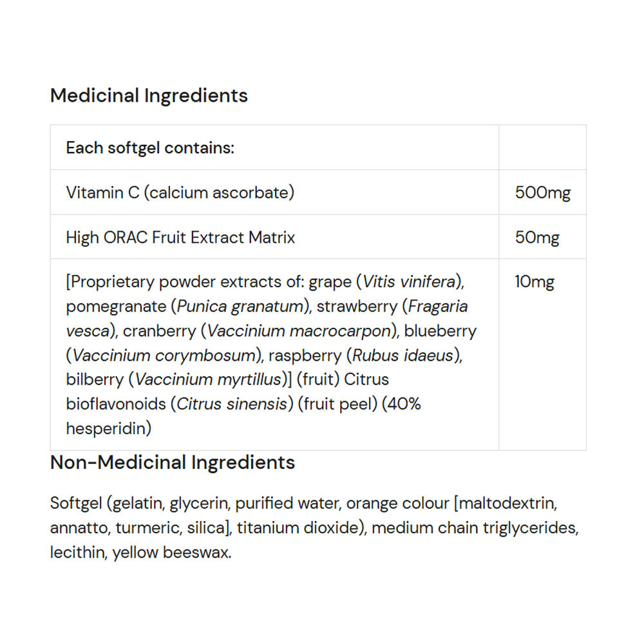Screen dimensions: 644x644
Task: Click the 10mg amount cell
Action: 535,282
